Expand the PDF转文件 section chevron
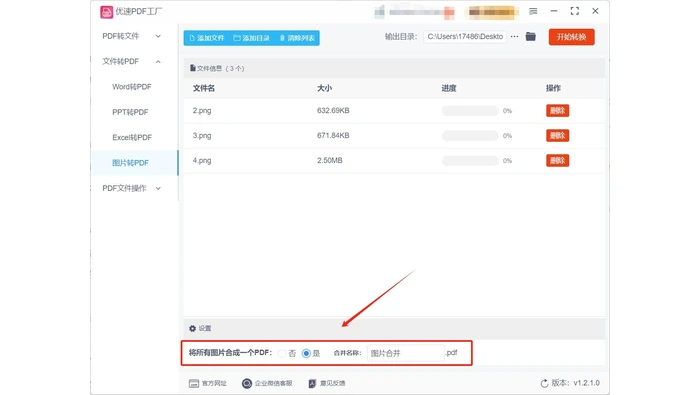Image resolution: width=700 pixels, height=395 pixels. (x=158, y=36)
